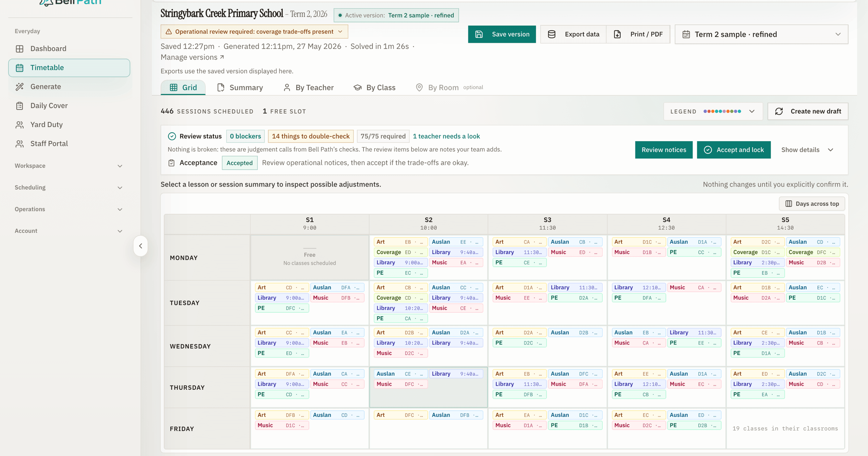Click the Daily Cover clipboard icon

click(x=20, y=106)
